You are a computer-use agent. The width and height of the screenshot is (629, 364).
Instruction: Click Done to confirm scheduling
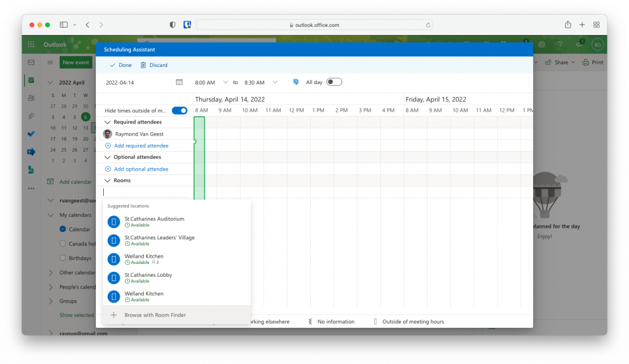120,65
